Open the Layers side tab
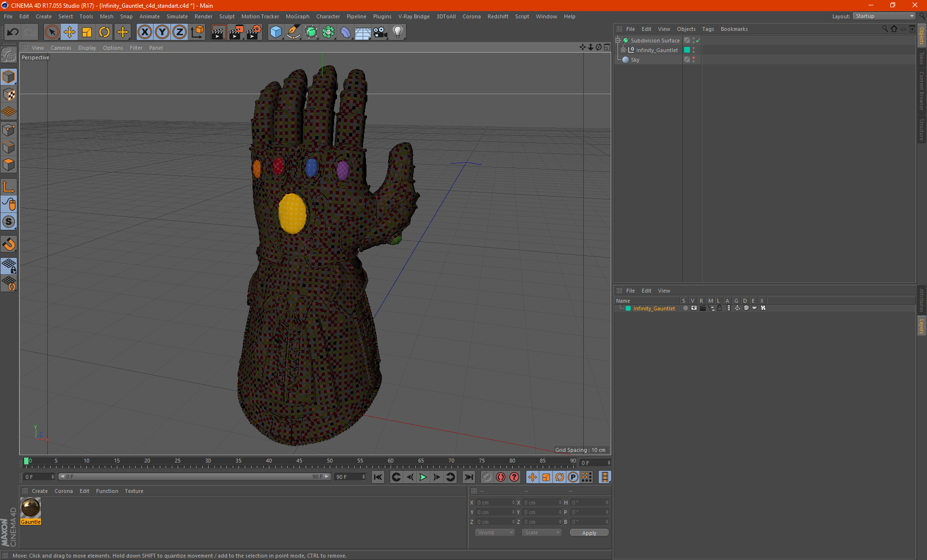927x560 pixels. pos(921,326)
